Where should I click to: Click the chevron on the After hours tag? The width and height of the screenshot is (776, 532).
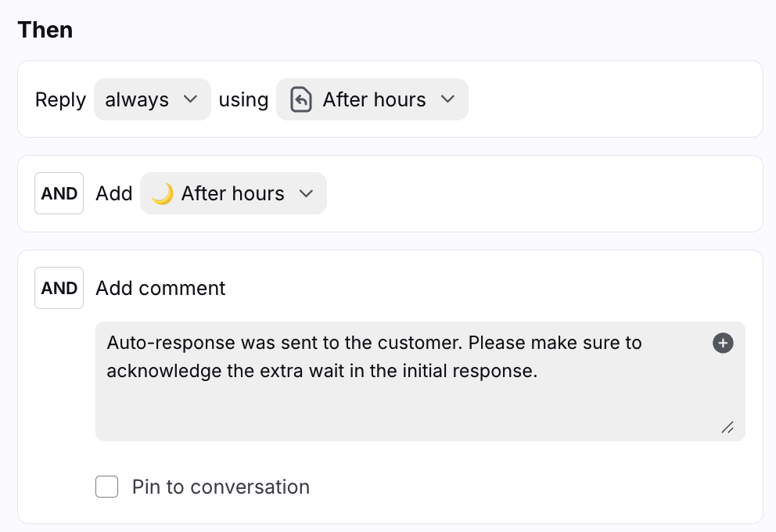tap(306, 194)
